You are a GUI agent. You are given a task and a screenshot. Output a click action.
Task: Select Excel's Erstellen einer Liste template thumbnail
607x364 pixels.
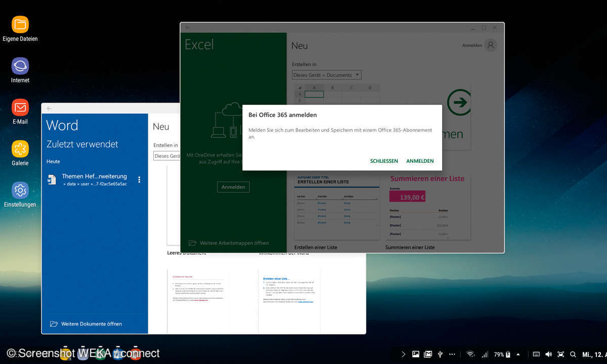pyautogui.click(x=337, y=206)
